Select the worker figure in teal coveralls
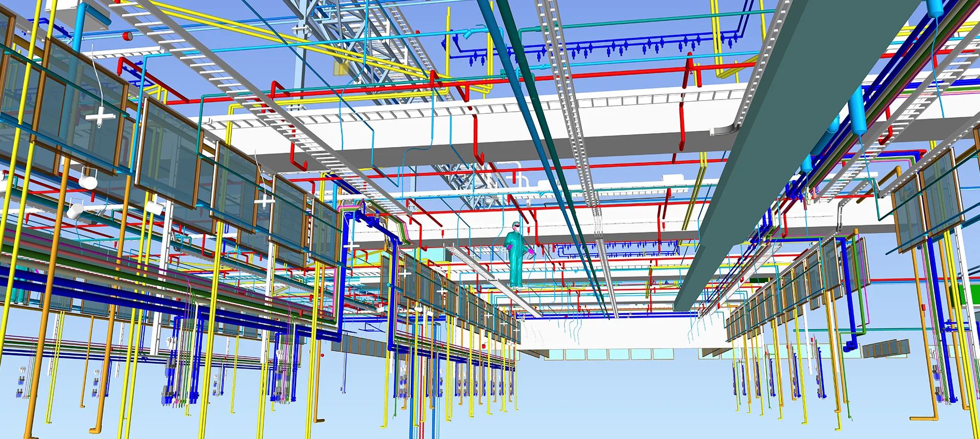The image size is (980, 439). (516, 255)
